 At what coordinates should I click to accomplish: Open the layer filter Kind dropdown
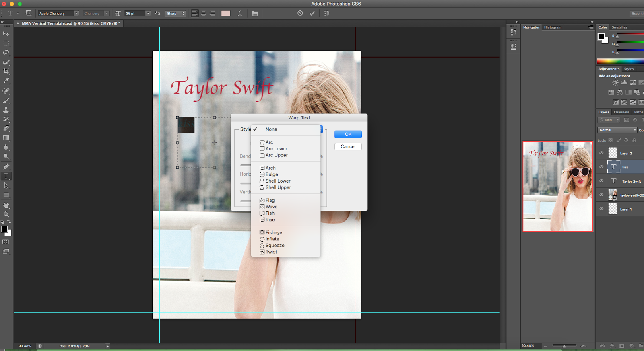pyautogui.click(x=609, y=120)
